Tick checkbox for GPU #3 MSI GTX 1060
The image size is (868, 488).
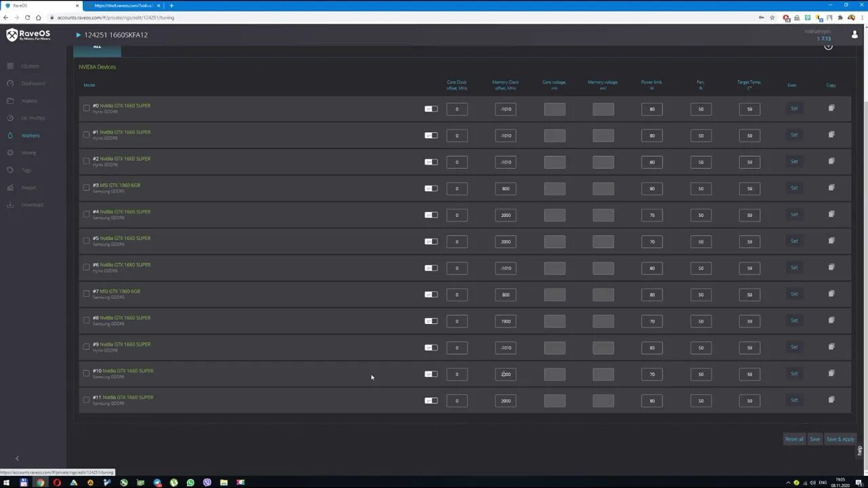[x=86, y=187]
